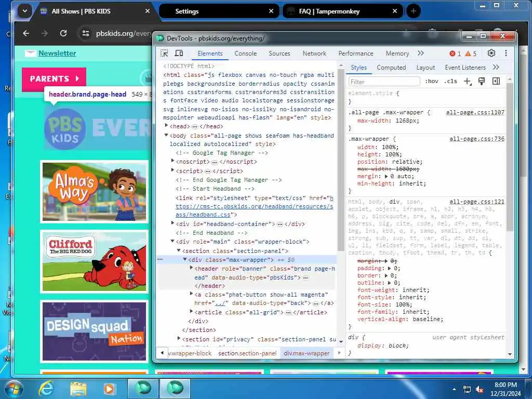Click the red error count indicator
532x399 pixels.
(x=455, y=54)
